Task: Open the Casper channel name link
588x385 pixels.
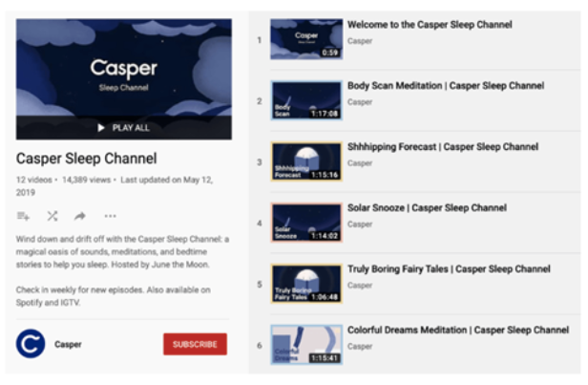Action: coord(68,344)
